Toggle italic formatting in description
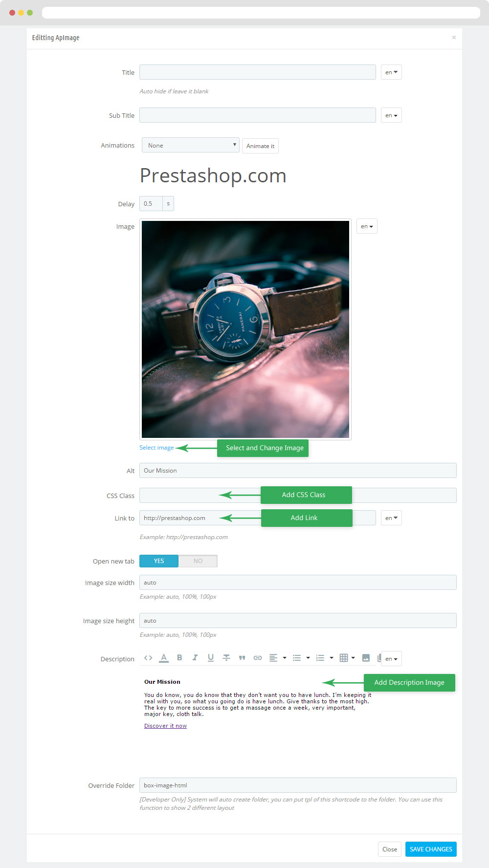The width and height of the screenshot is (489, 868). [x=195, y=658]
